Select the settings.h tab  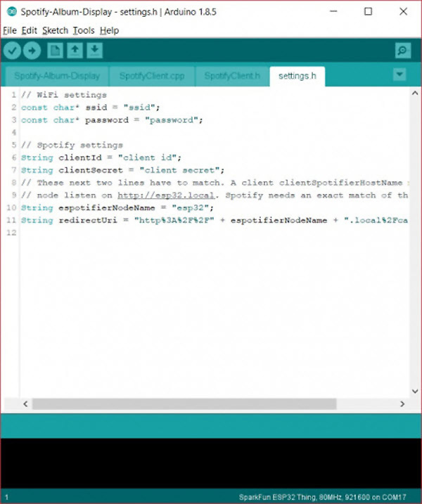pyautogui.click(x=298, y=76)
